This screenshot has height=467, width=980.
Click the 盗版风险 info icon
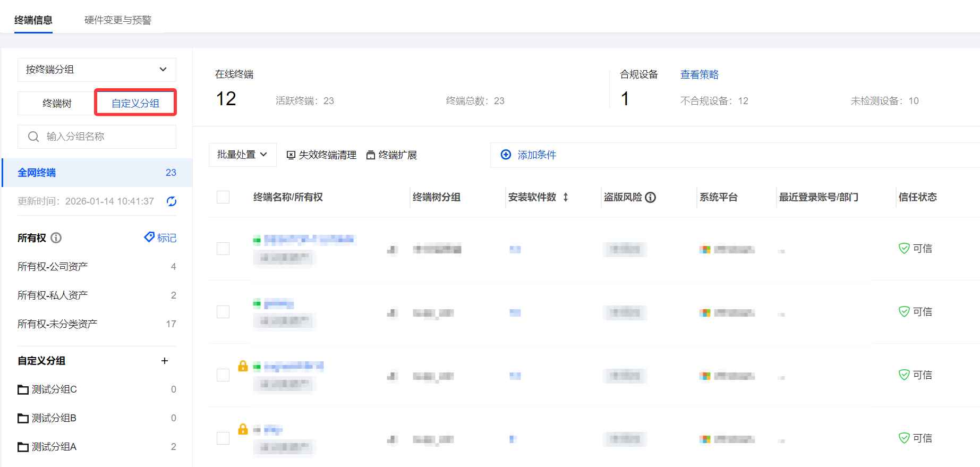650,198
